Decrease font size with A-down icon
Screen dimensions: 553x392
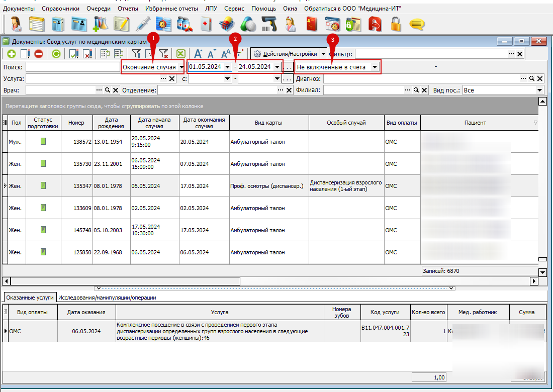tap(211, 54)
